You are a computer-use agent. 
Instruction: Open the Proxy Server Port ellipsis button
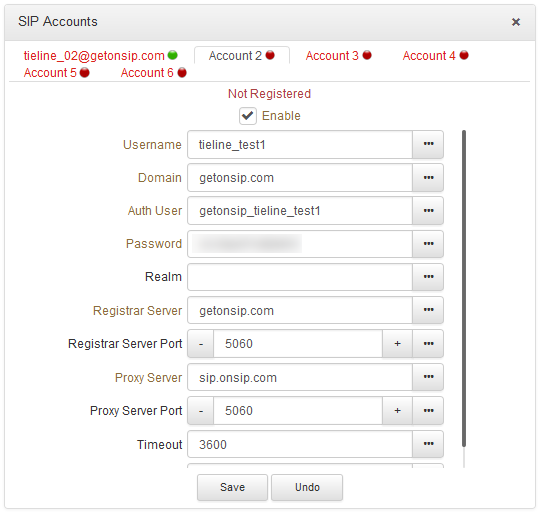[428, 411]
